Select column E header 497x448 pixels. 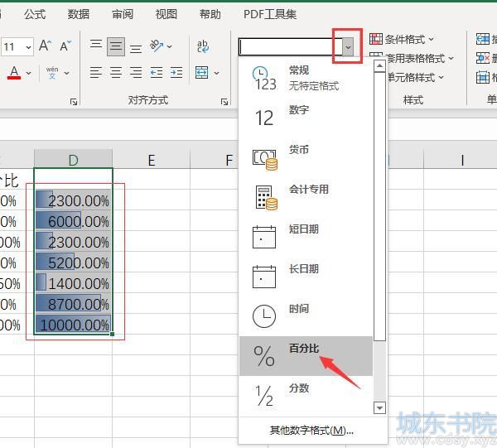click(x=152, y=160)
